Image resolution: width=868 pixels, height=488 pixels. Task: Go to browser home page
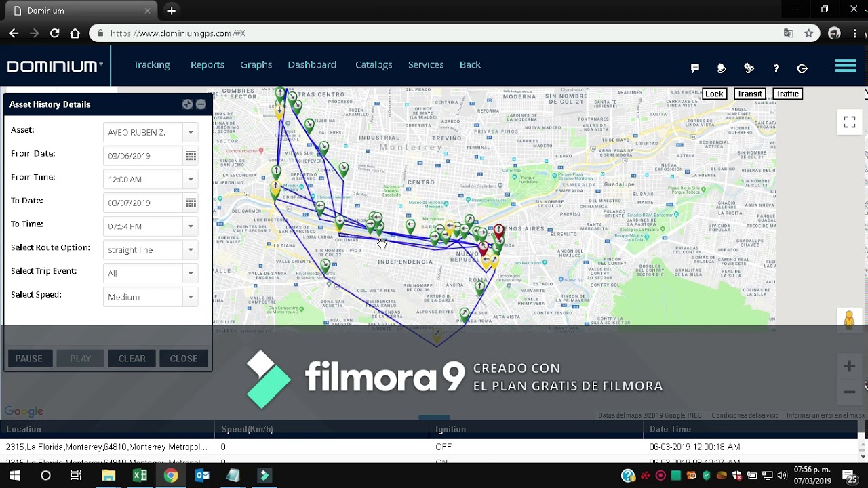tap(75, 33)
